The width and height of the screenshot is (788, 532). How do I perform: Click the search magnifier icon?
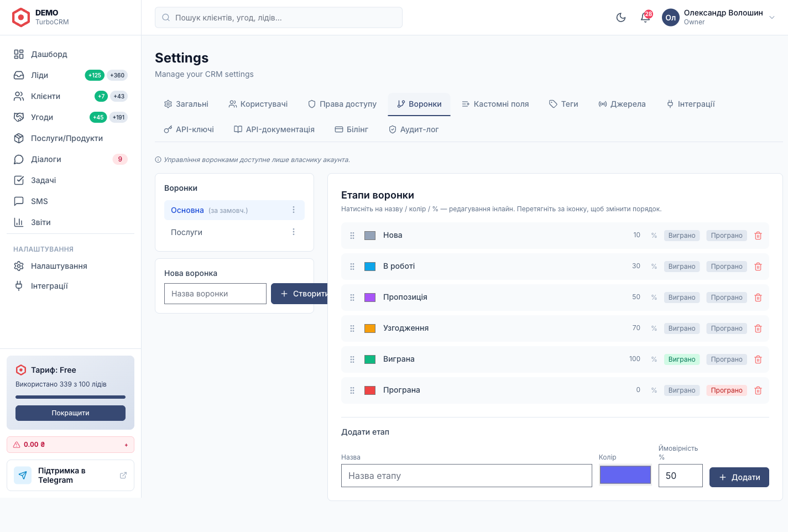[x=166, y=18]
